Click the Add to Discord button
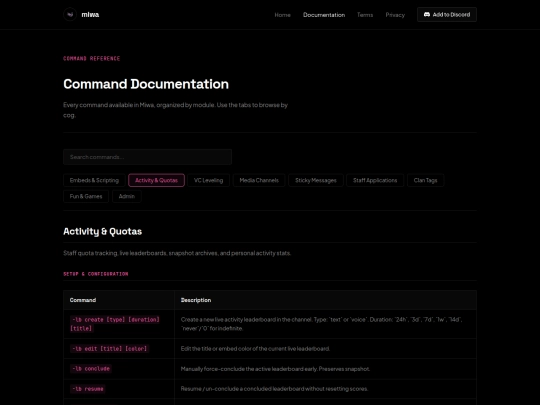Viewport: 540px width, 405px height. [x=447, y=14]
